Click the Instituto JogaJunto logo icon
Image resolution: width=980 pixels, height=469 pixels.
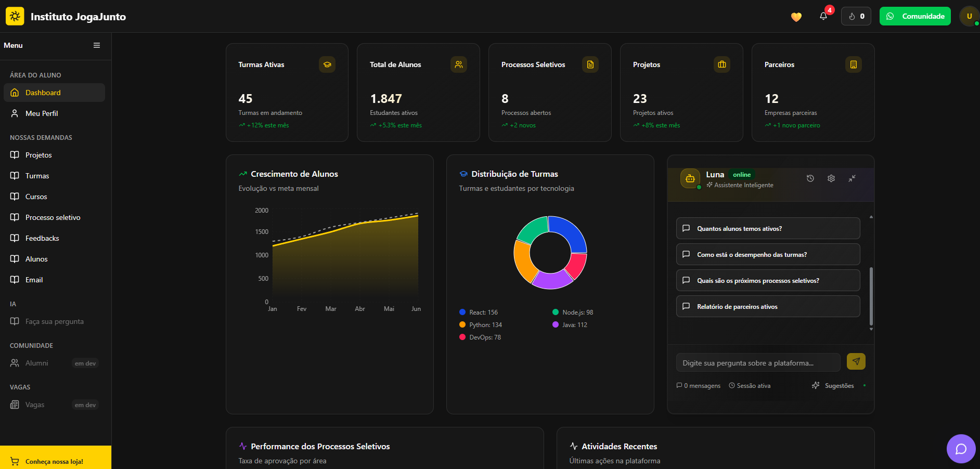pyautogui.click(x=15, y=16)
